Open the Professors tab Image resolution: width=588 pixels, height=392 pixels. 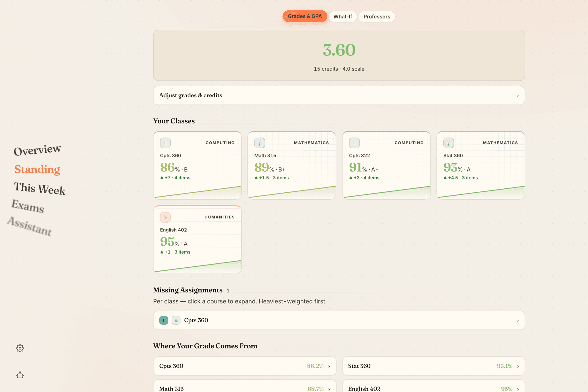click(377, 17)
